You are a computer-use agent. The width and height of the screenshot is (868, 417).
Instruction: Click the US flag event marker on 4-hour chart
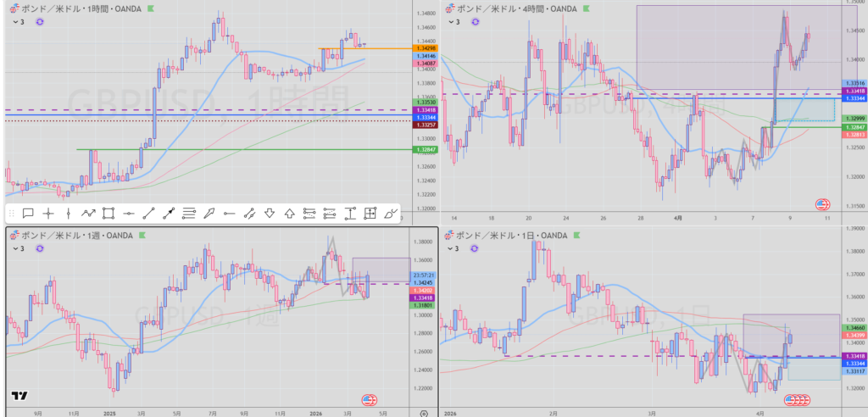pyautogui.click(x=821, y=204)
